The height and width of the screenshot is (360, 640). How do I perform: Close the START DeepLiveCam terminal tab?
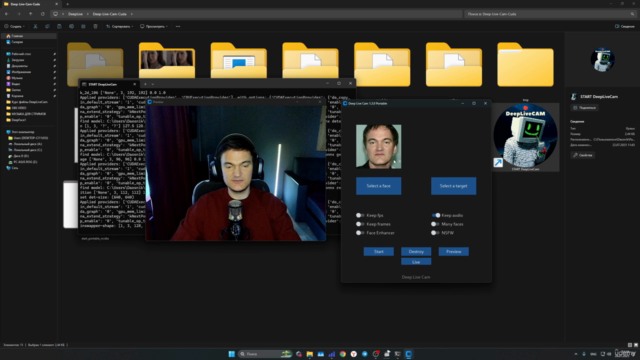coord(134,84)
